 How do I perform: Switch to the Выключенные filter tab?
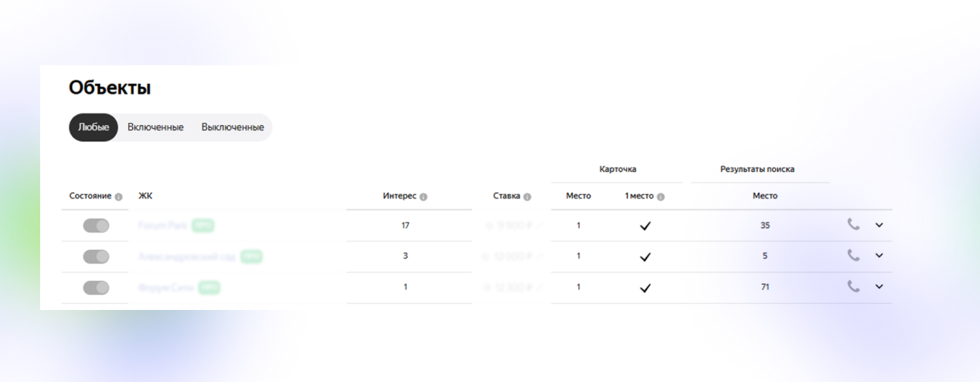[233, 127]
